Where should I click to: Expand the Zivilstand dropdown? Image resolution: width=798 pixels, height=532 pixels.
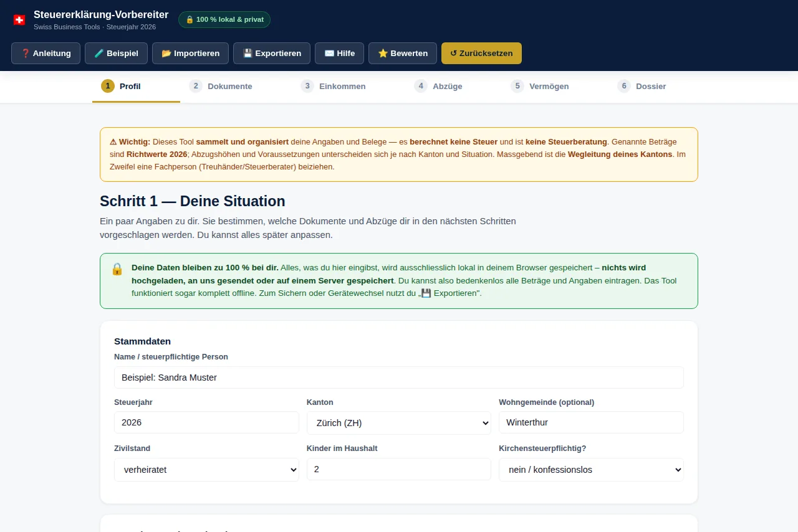[206, 470]
